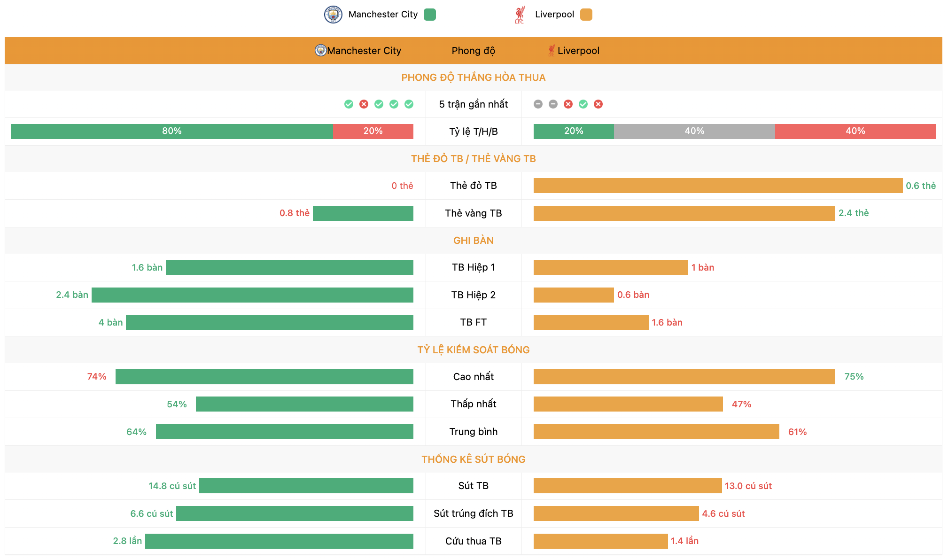Click Manchester City's '2.4 bàn' value

coord(72,295)
